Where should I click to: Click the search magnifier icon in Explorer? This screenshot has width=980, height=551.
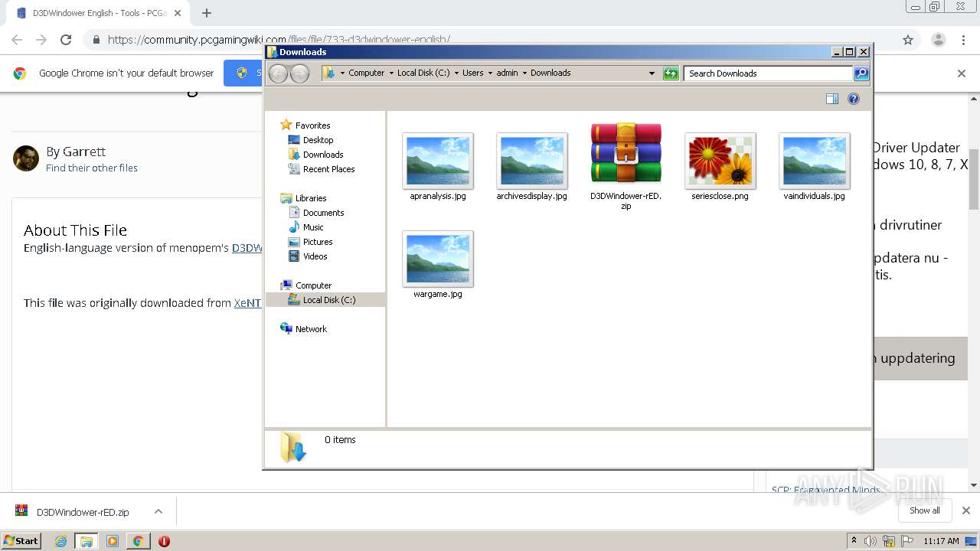[861, 73]
